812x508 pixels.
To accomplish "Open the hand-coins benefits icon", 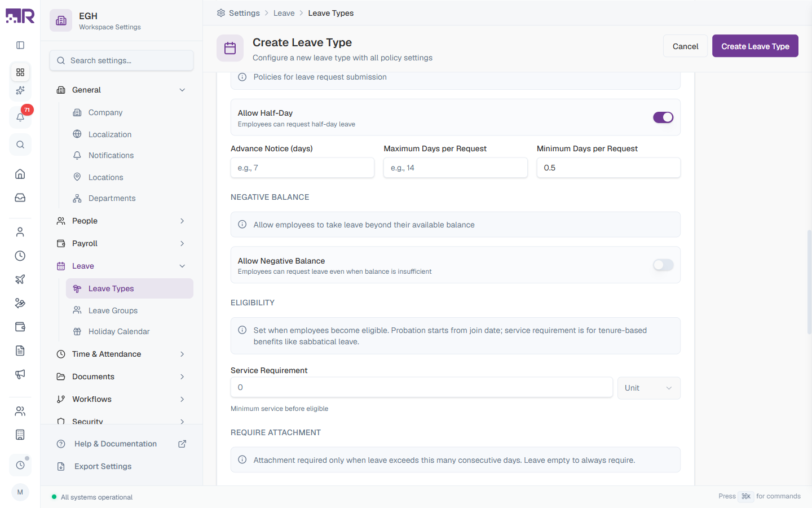I will point(20,303).
